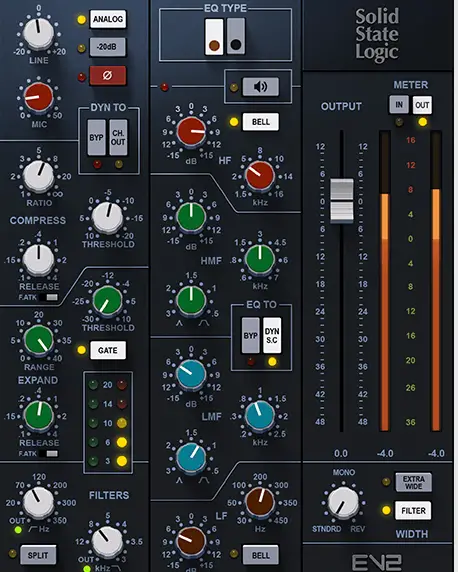The height and width of the screenshot is (572, 458).
Task: Toggle the expander F.ATK switch
Action: click(49, 453)
